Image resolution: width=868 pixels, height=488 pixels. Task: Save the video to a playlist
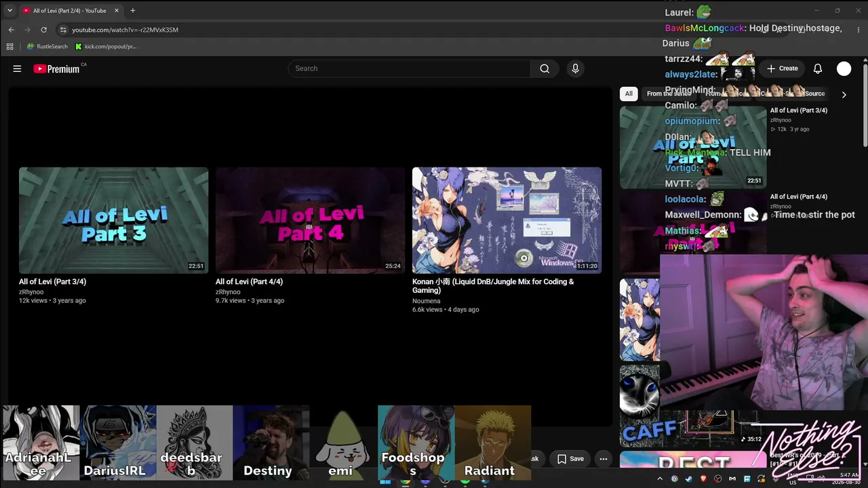tap(570, 459)
